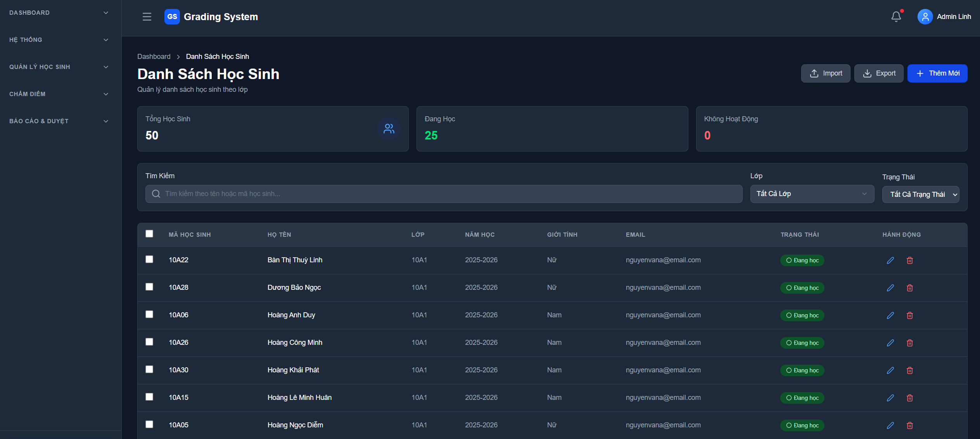Click the Export button
This screenshot has height=439, width=980.
[x=878, y=73]
